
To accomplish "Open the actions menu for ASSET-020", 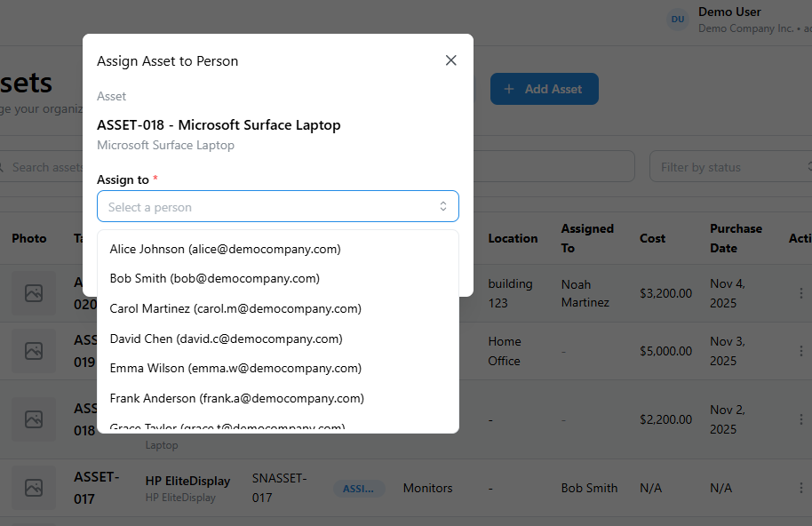I will (800, 292).
